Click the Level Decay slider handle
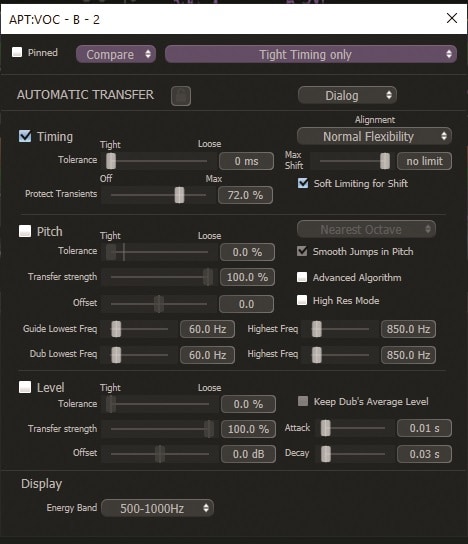This screenshot has height=544, width=468. 326,454
